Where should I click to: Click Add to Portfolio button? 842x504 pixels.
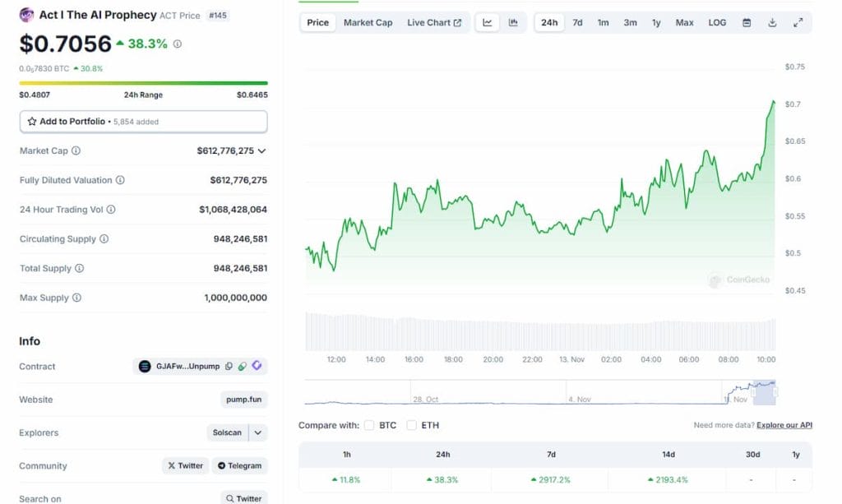pos(143,122)
